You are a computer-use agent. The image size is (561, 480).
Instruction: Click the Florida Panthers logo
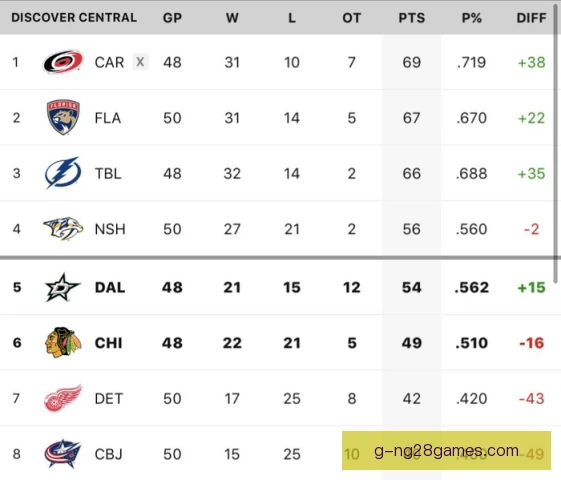[x=63, y=117]
